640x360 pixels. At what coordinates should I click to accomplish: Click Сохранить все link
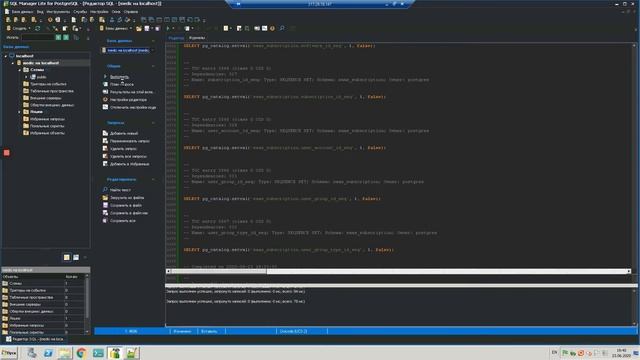pos(122,221)
